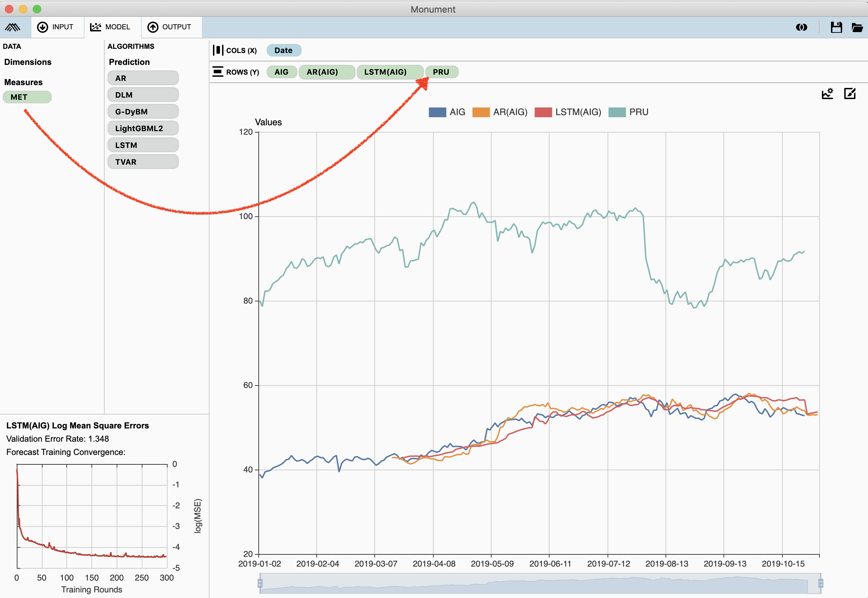Click the Forecast Training Convergence label
The width and height of the screenshot is (868, 598).
(66, 452)
